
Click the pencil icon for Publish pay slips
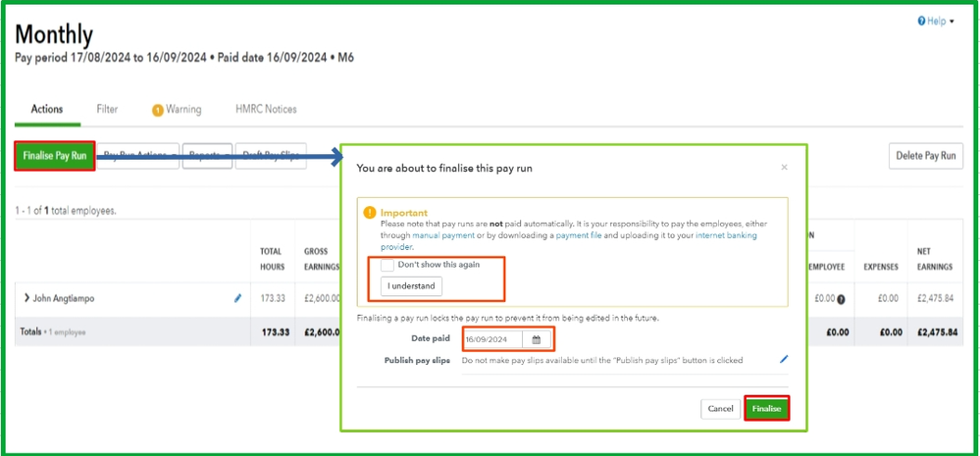783,360
